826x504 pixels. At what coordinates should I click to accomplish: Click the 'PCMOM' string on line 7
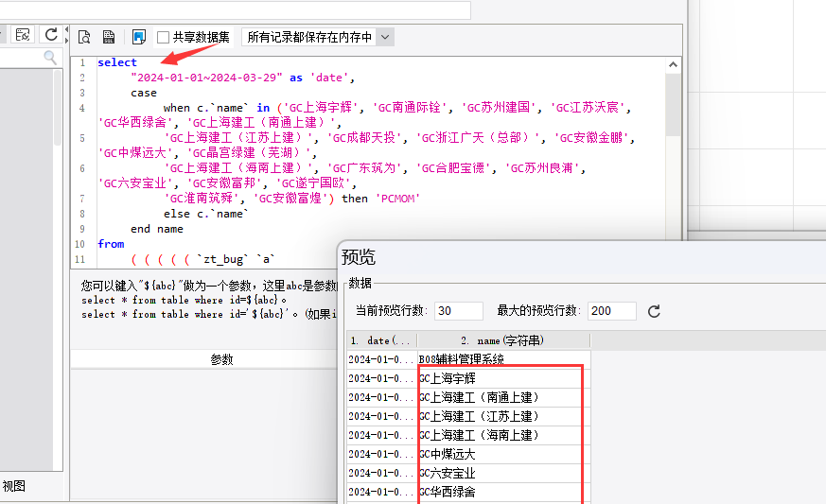[397, 199]
